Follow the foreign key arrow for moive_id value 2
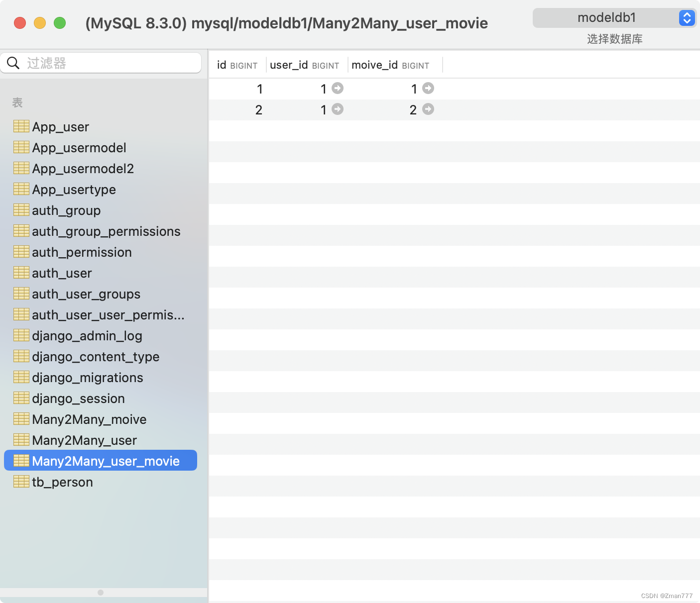700x603 pixels. (428, 109)
